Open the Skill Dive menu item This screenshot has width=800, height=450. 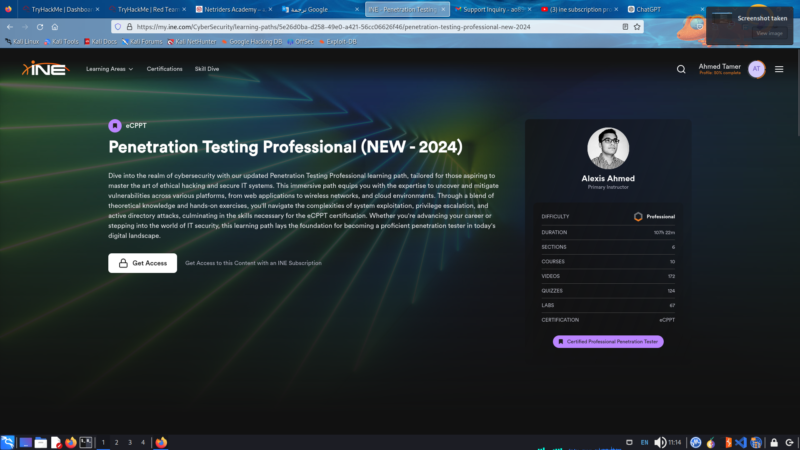pyautogui.click(x=207, y=69)
